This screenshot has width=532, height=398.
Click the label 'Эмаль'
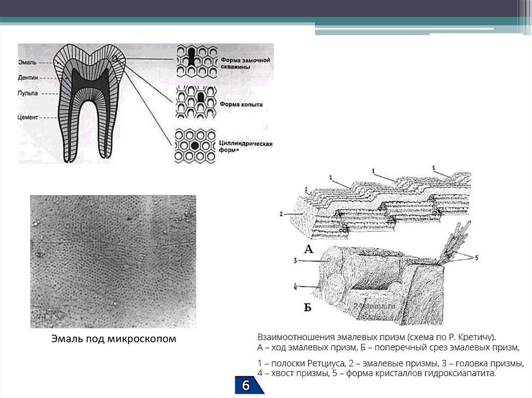click(x=28, y=62)
